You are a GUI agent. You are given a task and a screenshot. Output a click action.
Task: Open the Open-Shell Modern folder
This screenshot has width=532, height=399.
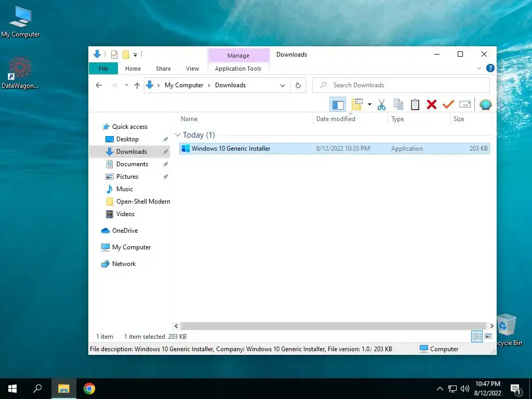pos(143,202)
